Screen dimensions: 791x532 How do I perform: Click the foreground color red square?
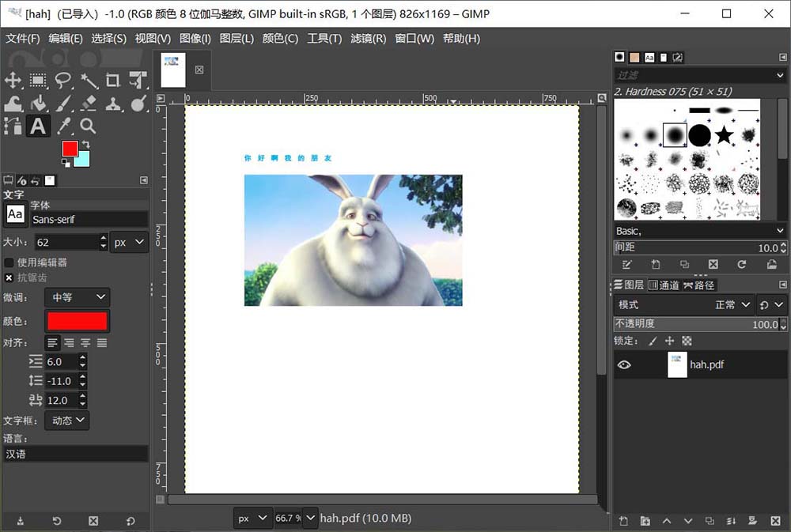pyautogui.click(x=70, y=149)
